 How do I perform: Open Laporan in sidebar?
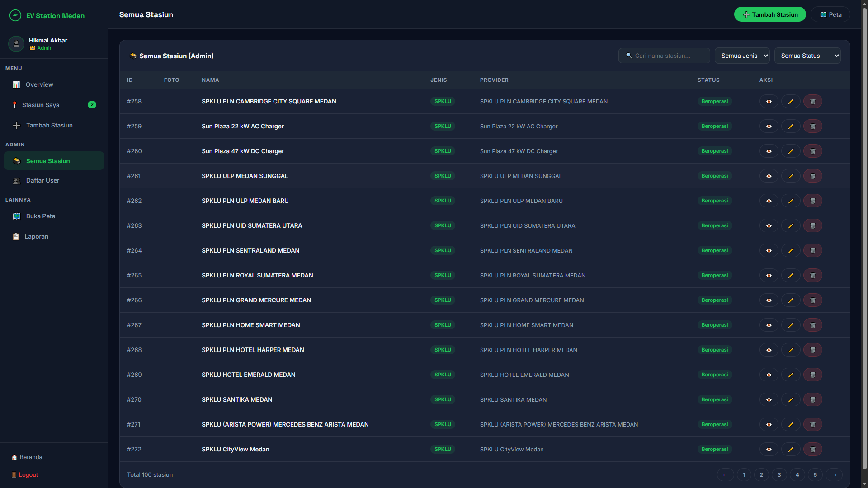click(x=54, y=236)
